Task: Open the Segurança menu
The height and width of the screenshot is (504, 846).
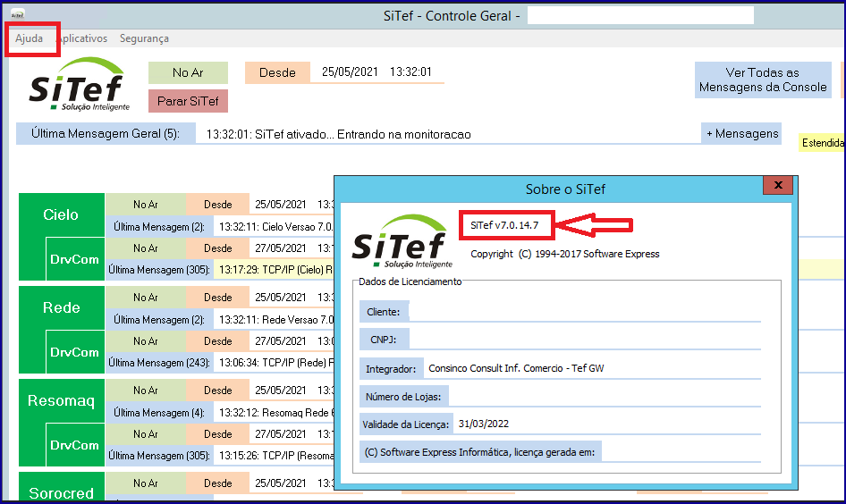Action: [144, 38]
